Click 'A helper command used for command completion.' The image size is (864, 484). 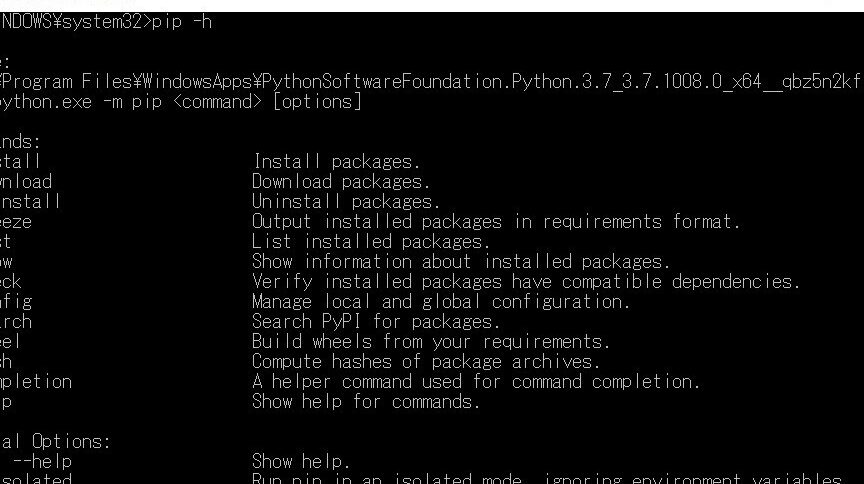(476, 381)
